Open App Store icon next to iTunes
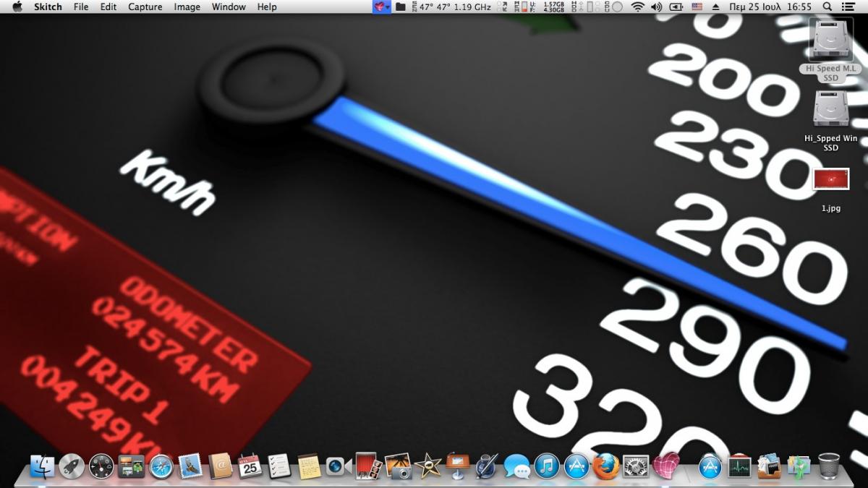The image size is (868, 488). (576, 466)
